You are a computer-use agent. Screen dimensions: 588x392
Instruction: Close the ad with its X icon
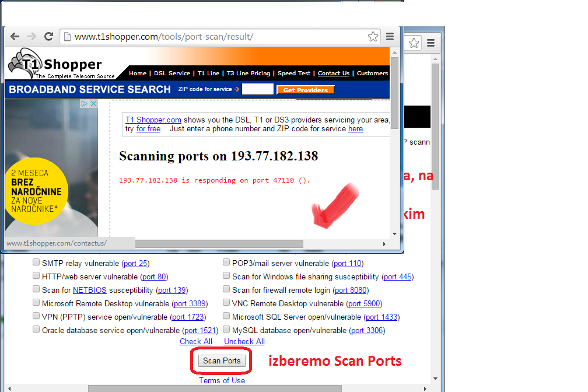(94, 103)
